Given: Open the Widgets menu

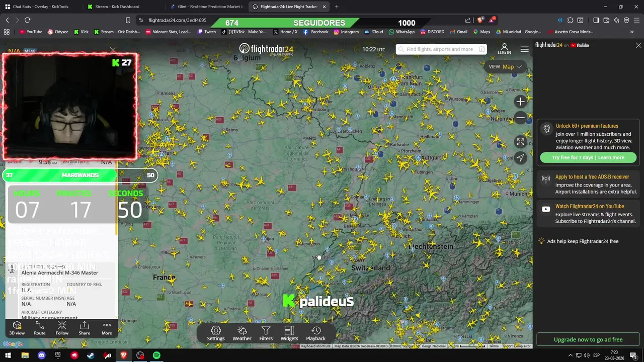Looking at the screenshot, I should (289, 333).
